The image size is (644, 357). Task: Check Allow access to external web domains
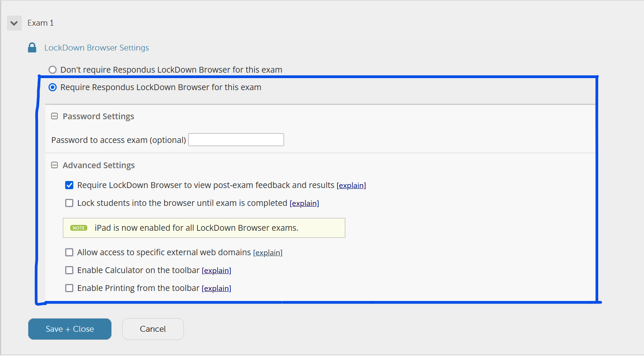[x=69, y=253]
